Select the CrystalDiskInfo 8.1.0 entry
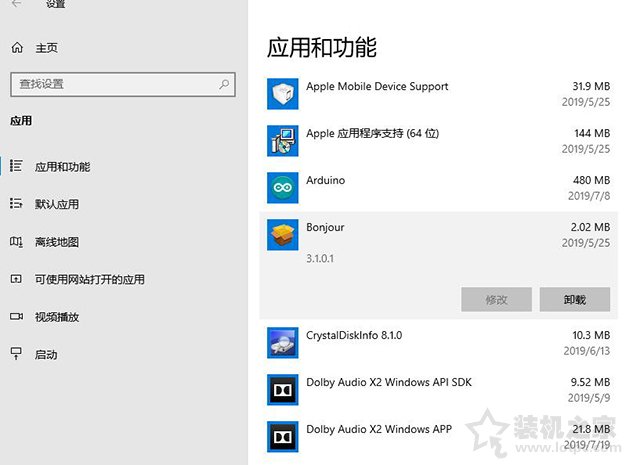The height and width of the screenshot is (465, 640). click(354, 336)
